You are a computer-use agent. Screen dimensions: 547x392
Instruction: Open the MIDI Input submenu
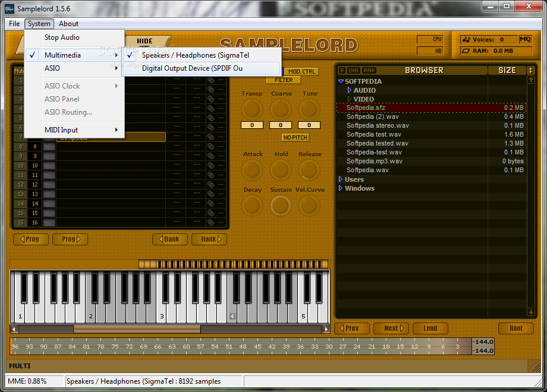coord(75,130)
